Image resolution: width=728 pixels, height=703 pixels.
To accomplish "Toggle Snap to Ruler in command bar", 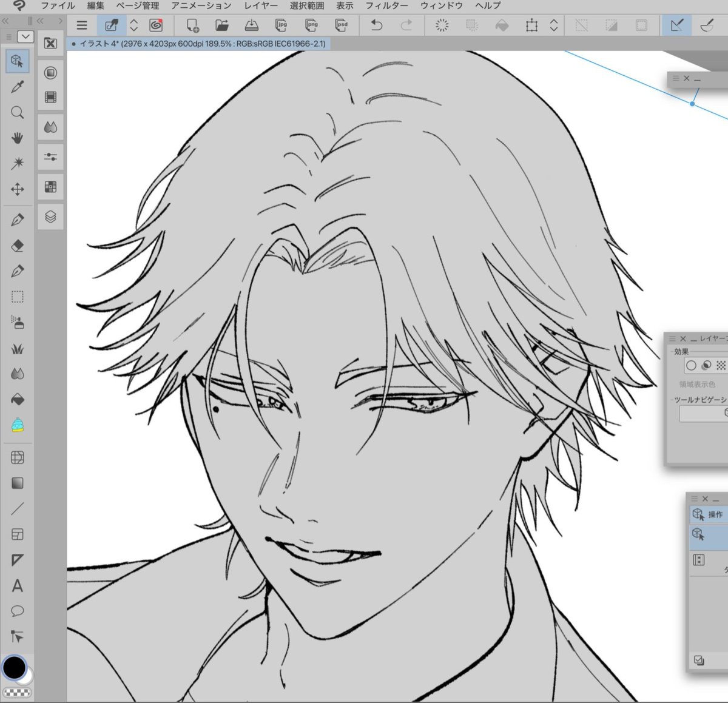I will coord(677,25).
